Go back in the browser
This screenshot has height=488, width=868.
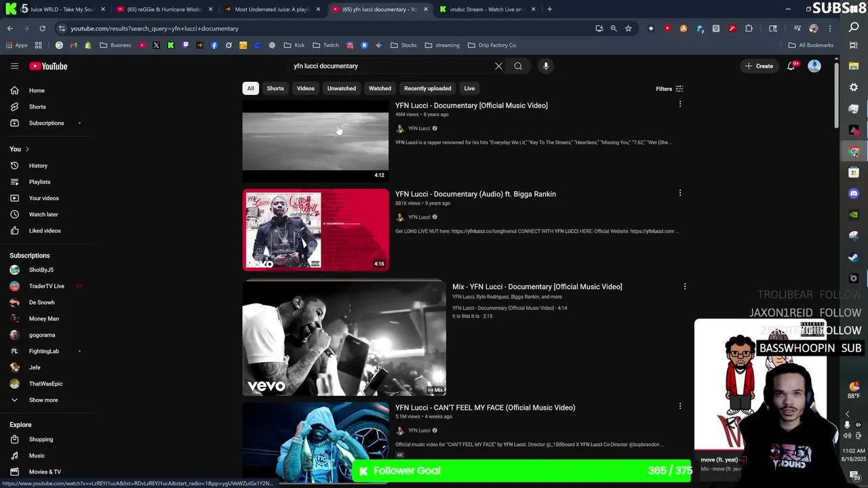coord(9,28)
